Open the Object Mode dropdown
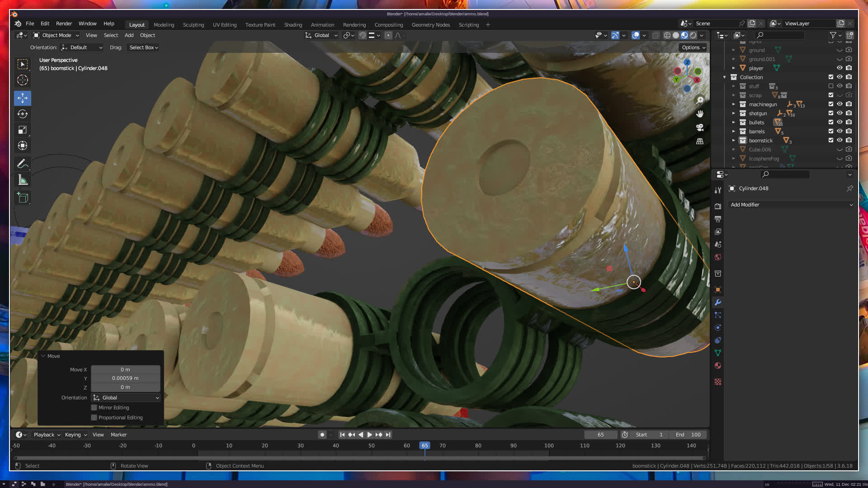868x488 pixels. (x=56, y=35)
